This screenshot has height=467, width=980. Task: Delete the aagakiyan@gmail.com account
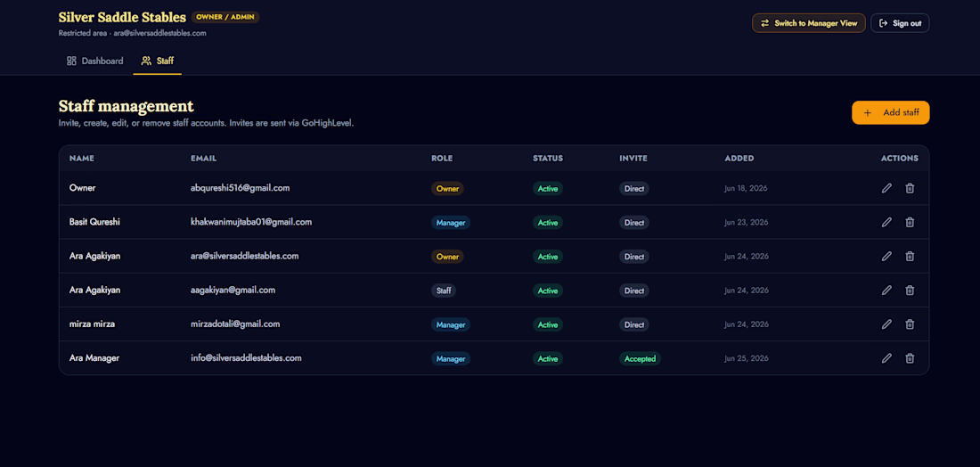[910, 290]
